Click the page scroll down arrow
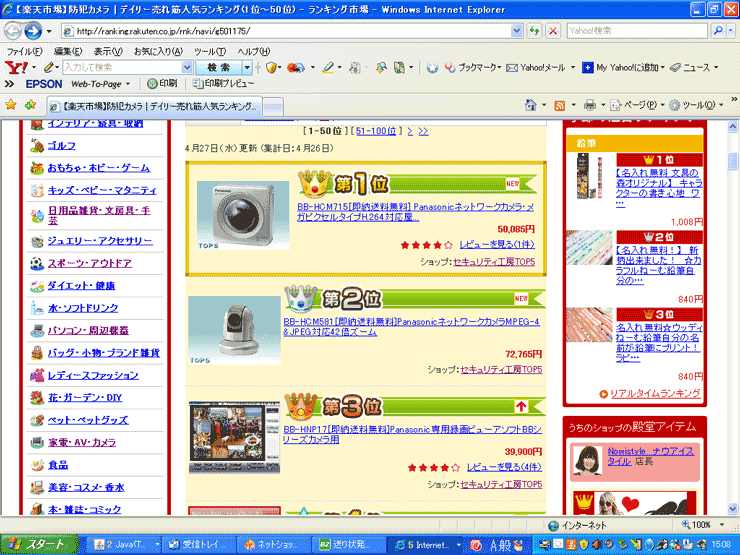 732,509
